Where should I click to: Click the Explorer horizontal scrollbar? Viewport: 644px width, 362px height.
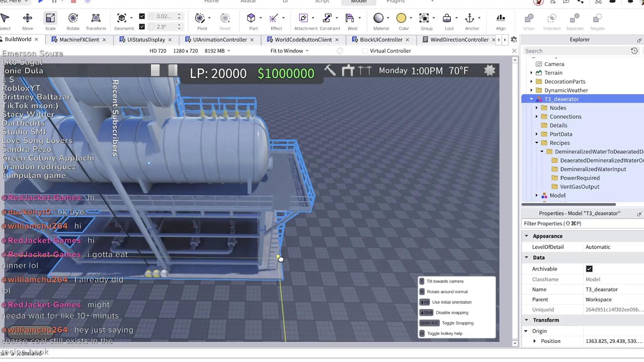[x=569, y=204]
